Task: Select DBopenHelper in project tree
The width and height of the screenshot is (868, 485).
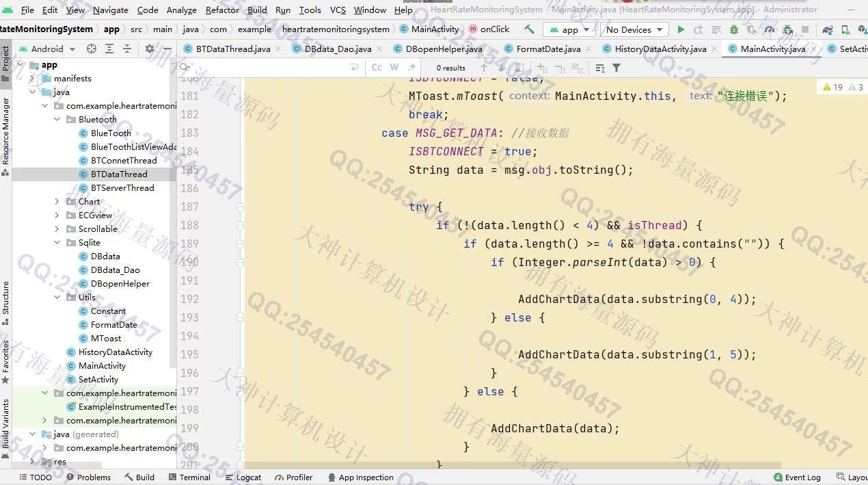Action: point(120,283)
